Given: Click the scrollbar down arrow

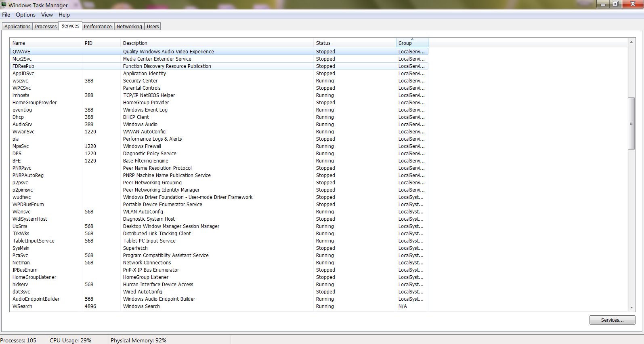Looking at the screenshot, I should pyautogui.click(x=631, y=307).
